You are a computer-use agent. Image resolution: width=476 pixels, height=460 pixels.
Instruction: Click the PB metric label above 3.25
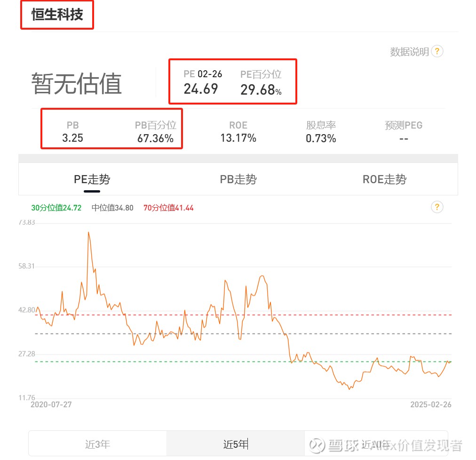pyautogui.click(x=72, y=125)
